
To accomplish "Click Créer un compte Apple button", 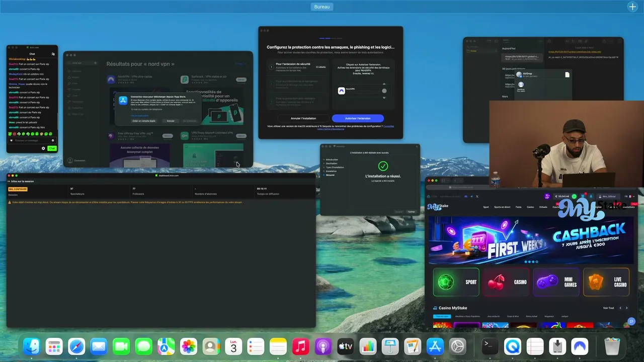I will pyautogui.click(x=144, y=121).
